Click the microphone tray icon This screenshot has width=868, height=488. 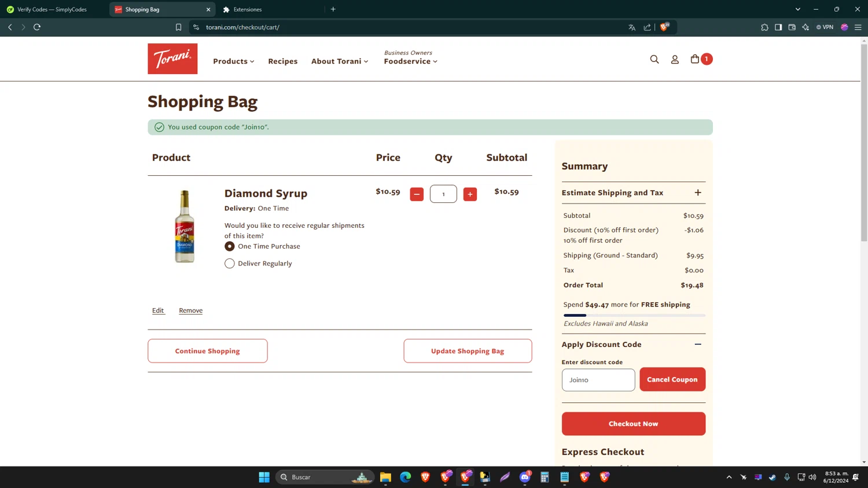click(787, 477)
